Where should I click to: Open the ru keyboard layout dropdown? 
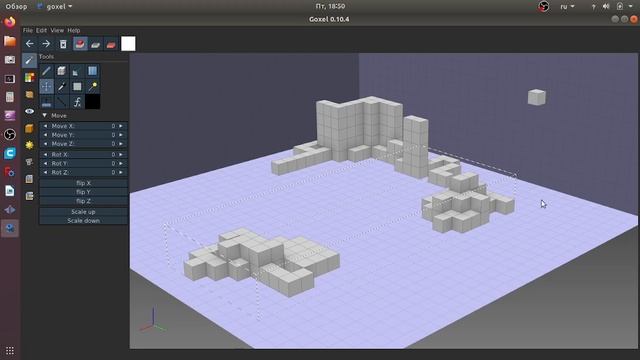(x=567, y=7)
